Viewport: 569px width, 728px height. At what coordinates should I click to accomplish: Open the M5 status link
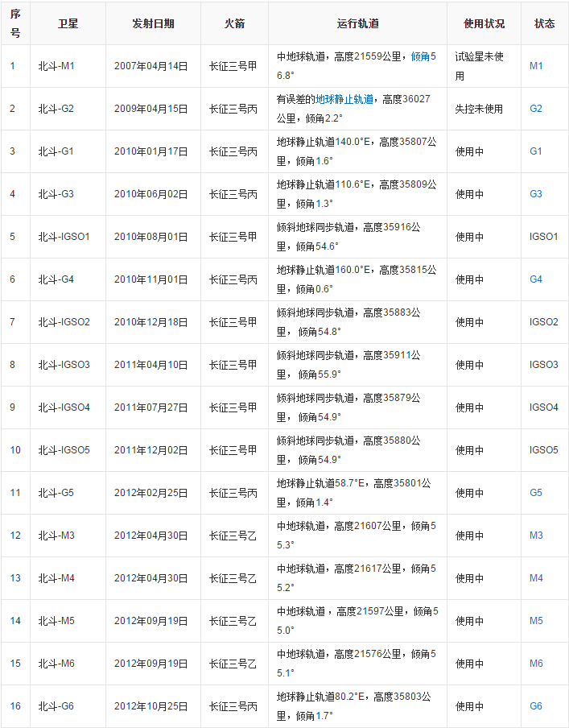tap(536, 621)
